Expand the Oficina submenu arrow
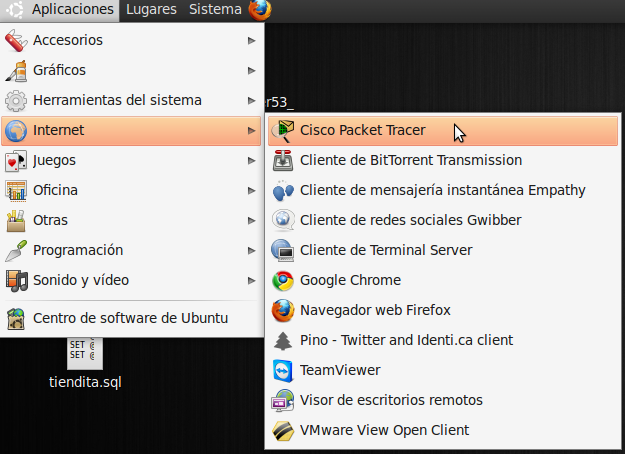This screenshot has height=454, width=625. tap(252, 191)
